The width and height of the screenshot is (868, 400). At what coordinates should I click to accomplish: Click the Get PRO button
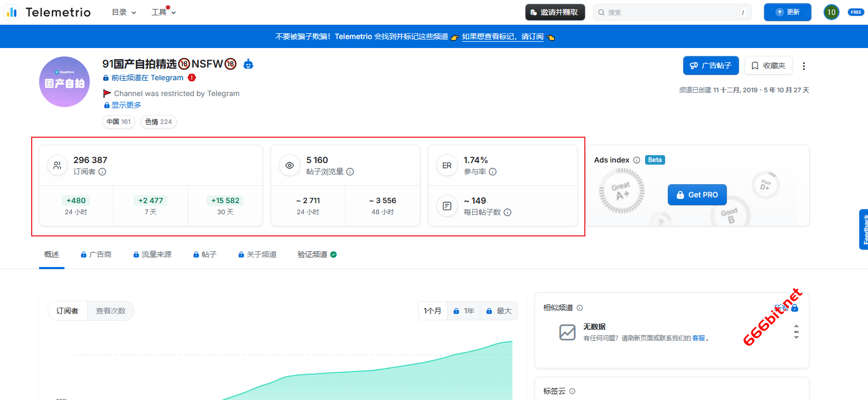pos(697,195)
